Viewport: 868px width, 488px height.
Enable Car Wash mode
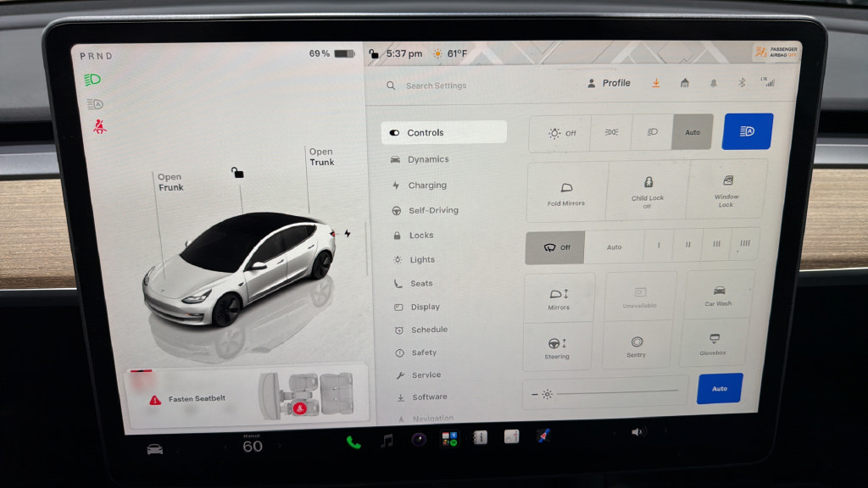(x=719, y=296)
